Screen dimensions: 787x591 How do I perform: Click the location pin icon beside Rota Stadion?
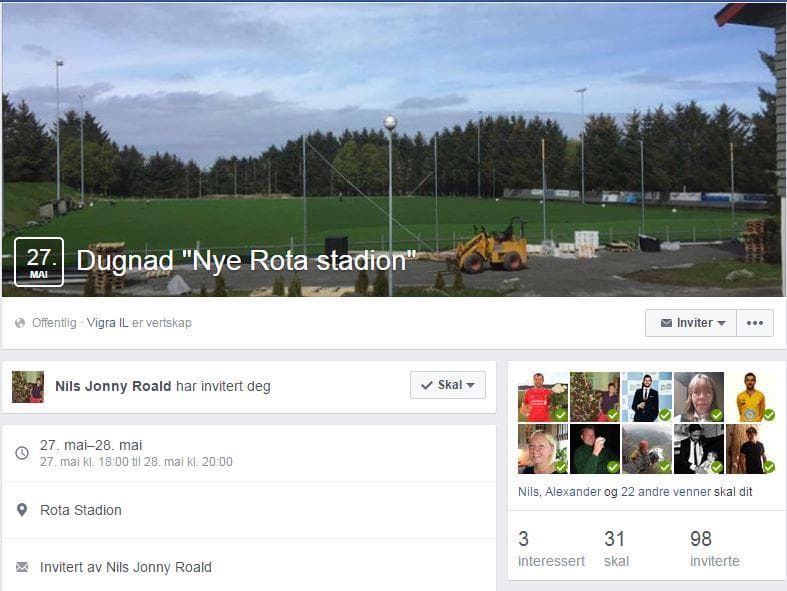[22, 510]
